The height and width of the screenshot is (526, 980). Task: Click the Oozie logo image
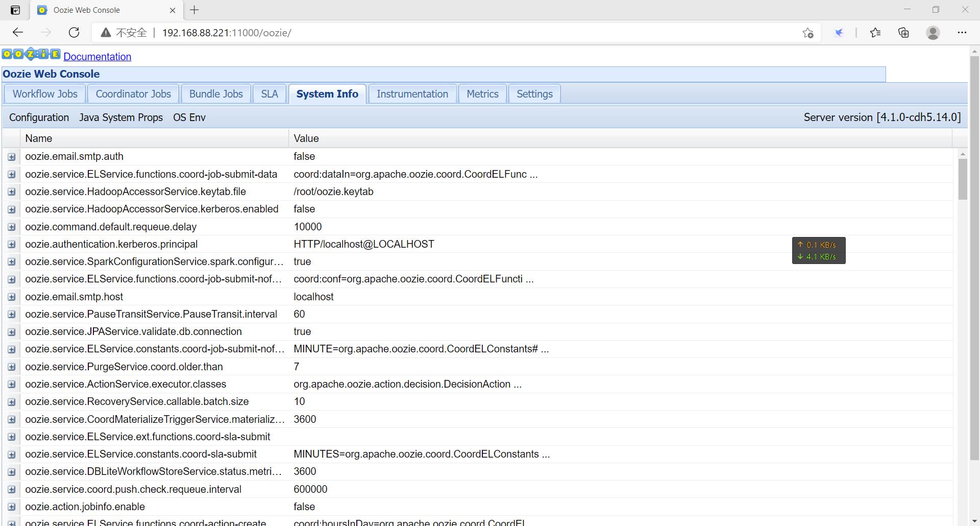tap(31, 54)
